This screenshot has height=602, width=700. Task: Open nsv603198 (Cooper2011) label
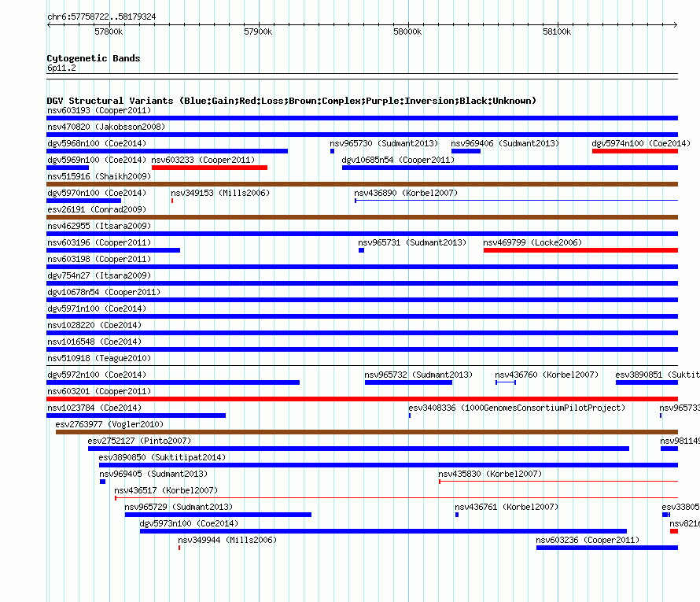(x=99, y=259)
